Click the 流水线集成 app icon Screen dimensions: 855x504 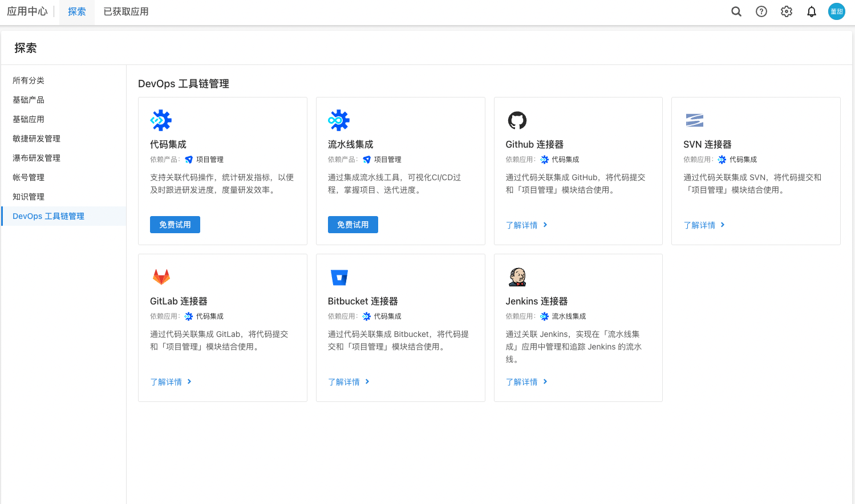tap(339, 120)
